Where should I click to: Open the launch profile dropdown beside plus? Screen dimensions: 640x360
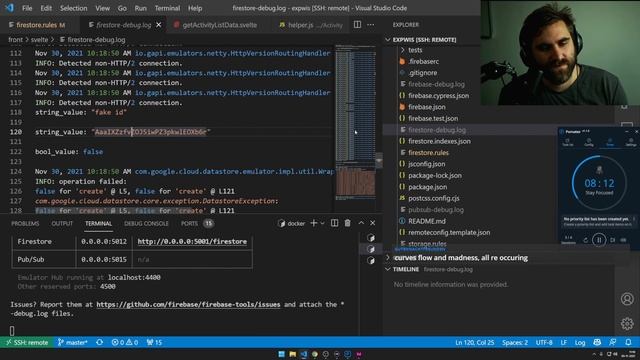pyautogui.click(x=322, y=223)
